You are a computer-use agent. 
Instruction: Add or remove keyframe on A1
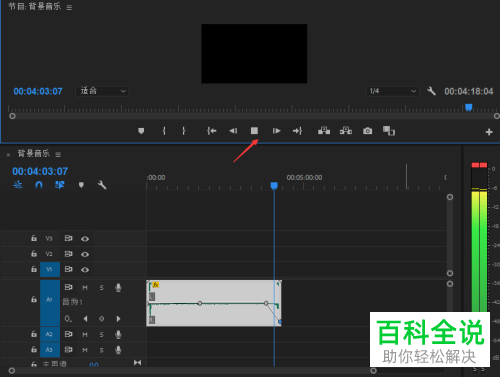[x=101, y=319]
